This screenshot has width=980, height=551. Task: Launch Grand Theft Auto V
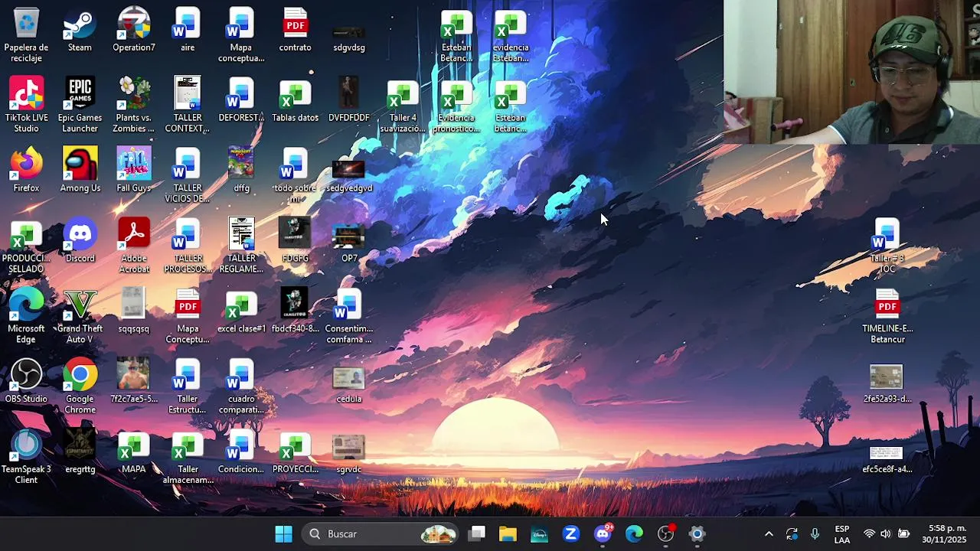pyautogui.click(x=80, y=316)
